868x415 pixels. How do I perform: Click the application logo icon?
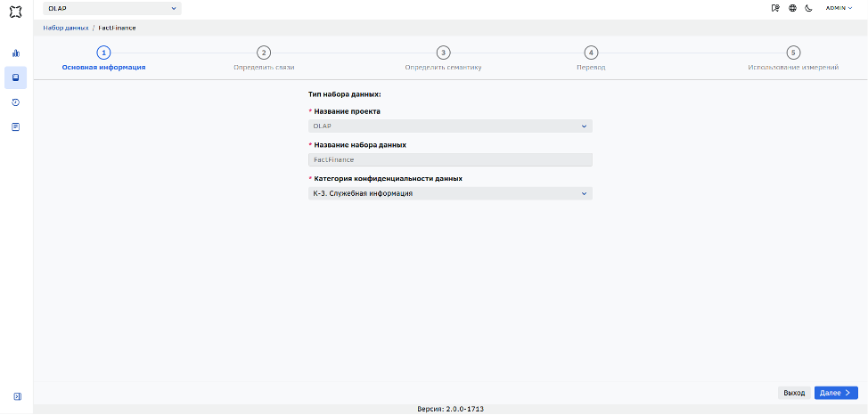coord(15,10)
